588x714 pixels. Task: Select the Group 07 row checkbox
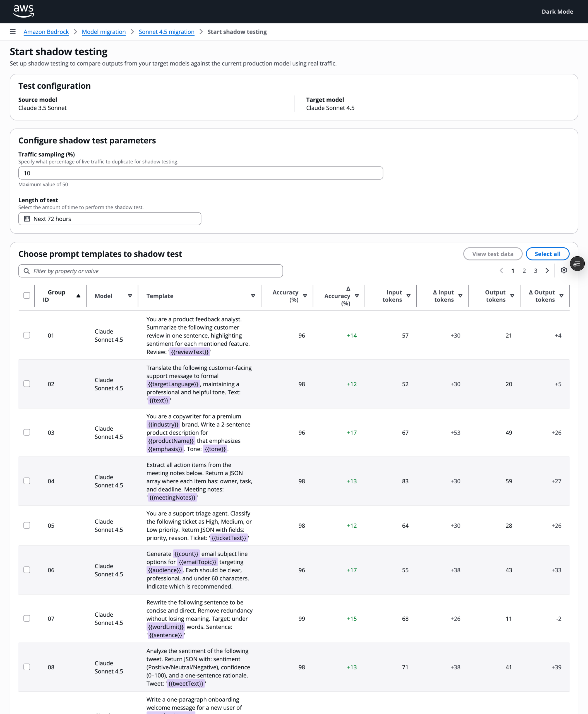27,618
